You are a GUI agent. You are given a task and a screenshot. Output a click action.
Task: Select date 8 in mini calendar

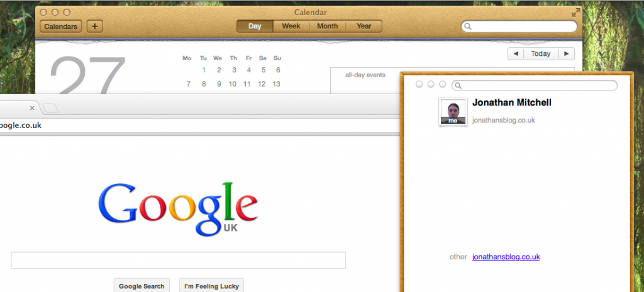pos(204,84)
